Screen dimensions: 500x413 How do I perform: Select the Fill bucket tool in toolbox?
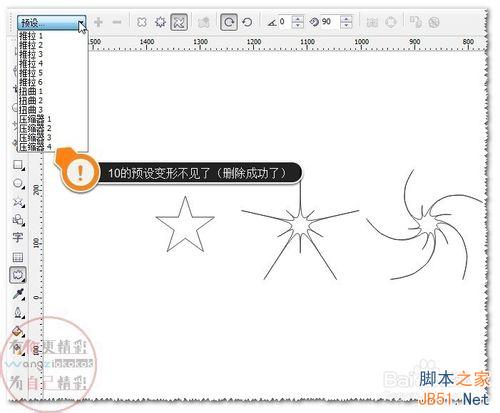point(18,332)
